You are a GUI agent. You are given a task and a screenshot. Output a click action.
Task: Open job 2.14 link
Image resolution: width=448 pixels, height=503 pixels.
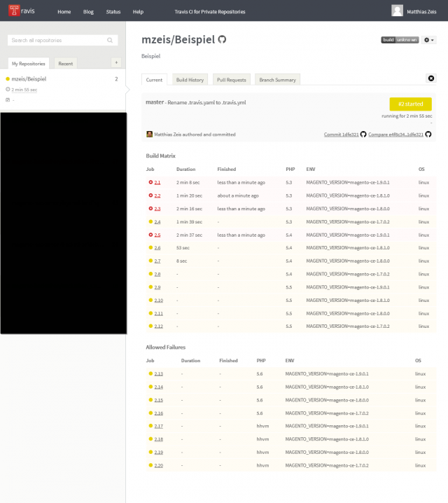[159, 387]
